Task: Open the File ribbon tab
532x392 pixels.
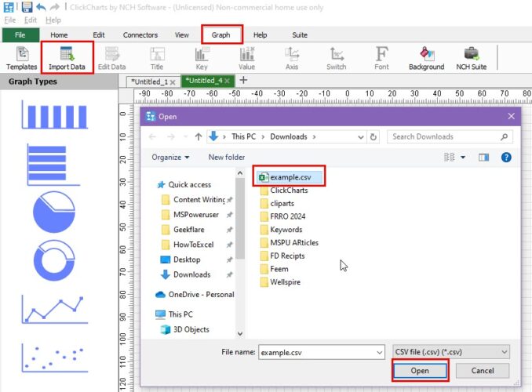Action: point(20,35)
